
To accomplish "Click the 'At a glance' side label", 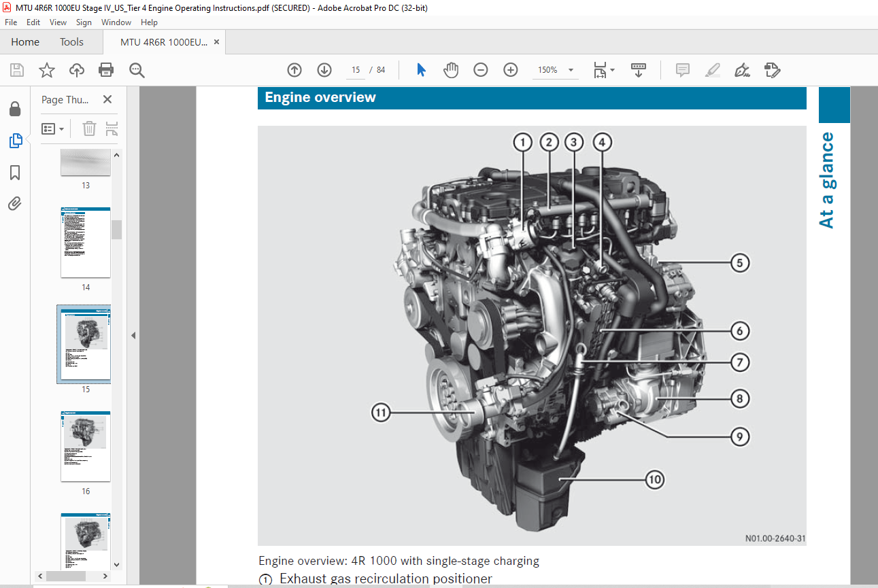I will pos(826,180).
